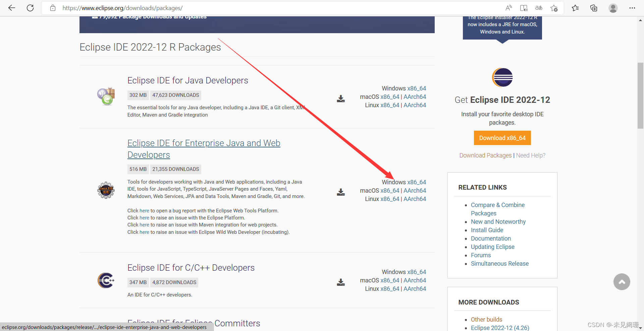Click the '4,872 DOWNLOADS' badge
The height and width of the screenshot is (331, 644).
174,282
